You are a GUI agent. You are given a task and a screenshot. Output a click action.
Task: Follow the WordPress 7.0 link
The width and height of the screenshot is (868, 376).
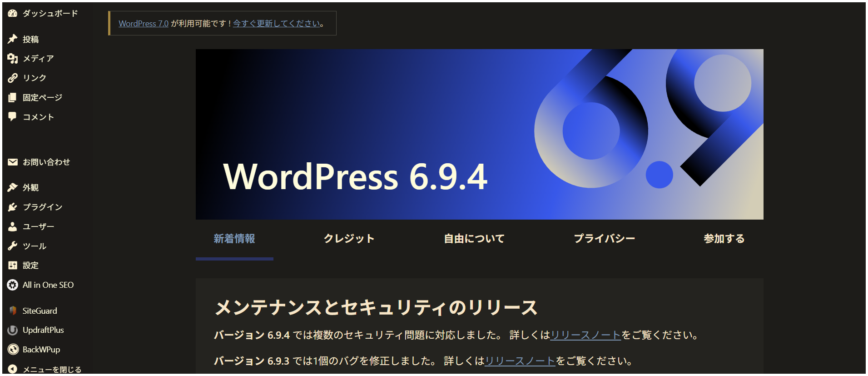[x=144, y=23]
